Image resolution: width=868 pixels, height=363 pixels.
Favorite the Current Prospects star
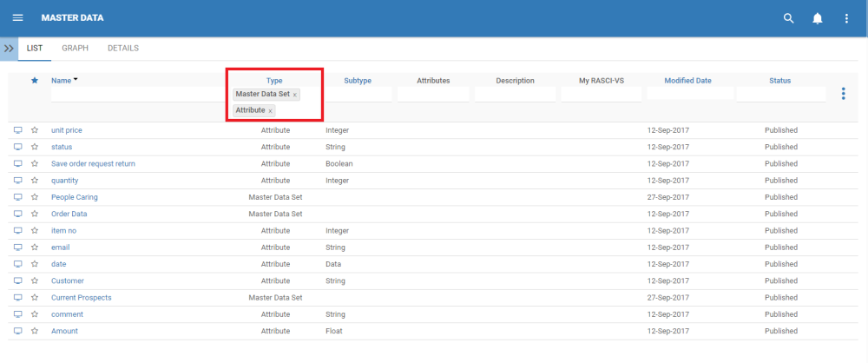pos(35,298)
